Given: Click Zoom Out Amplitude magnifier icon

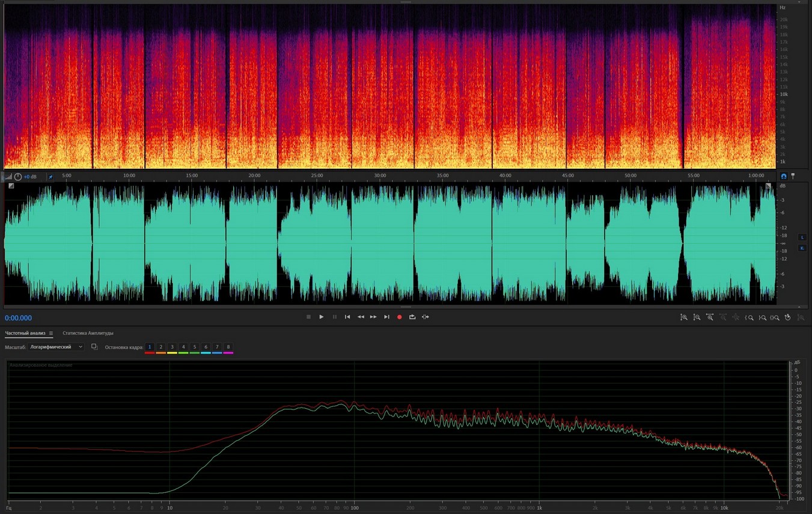Looking at the screenshot, I should (697, 317).
